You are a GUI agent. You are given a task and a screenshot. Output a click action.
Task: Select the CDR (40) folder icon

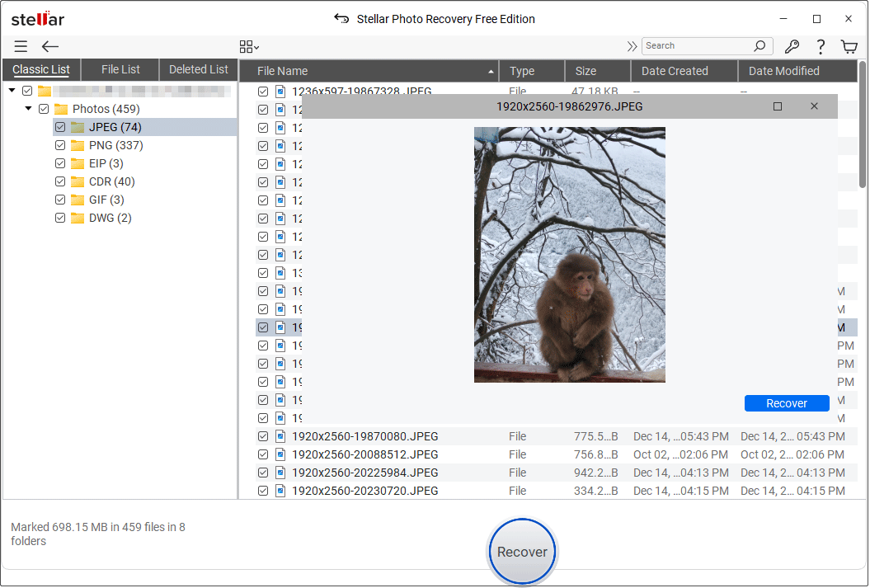point(78,182)
